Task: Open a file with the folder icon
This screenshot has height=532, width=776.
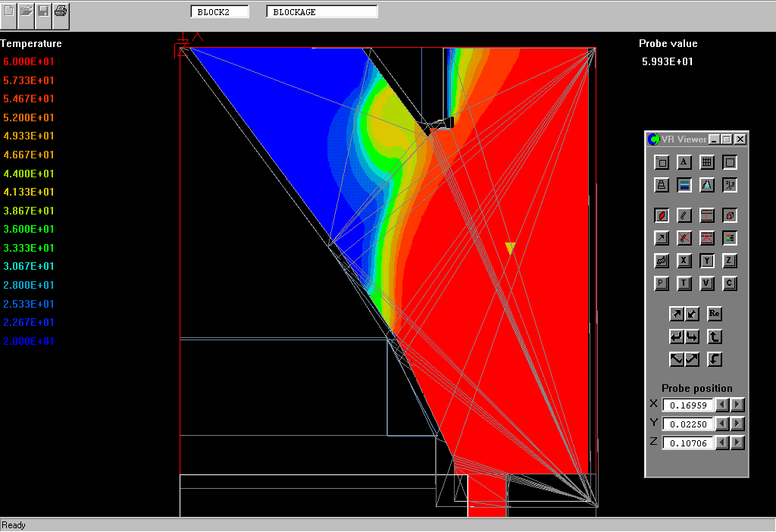Action: coord(27,11)
